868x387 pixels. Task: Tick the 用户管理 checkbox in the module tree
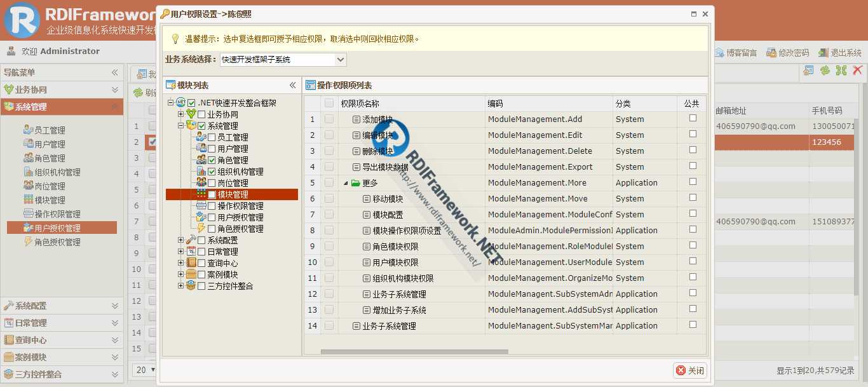pyautogui.click(x=212, y=148)
